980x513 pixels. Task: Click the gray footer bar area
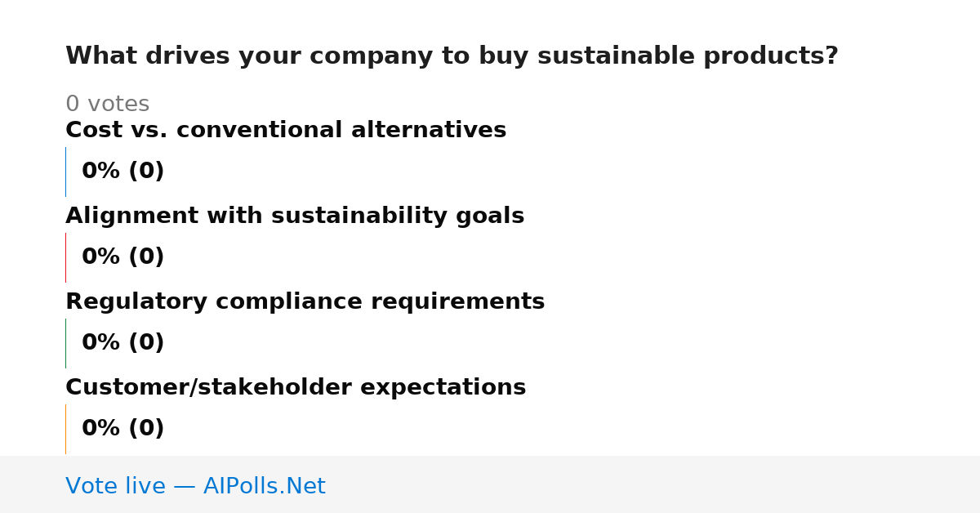(x=490, y=484)
